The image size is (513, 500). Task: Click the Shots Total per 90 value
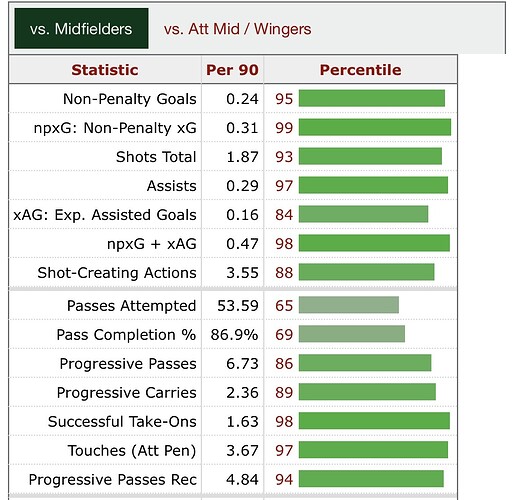click(242, 157)
